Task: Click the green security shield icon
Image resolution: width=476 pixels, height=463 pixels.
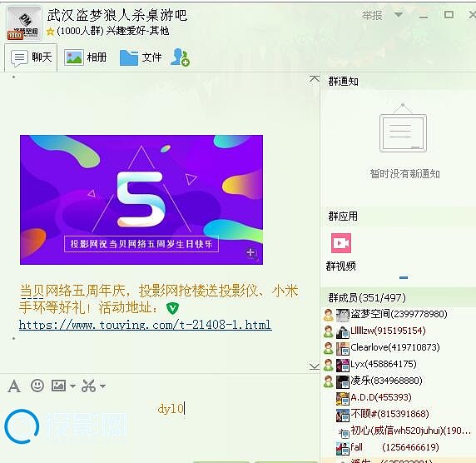Action: click(172, 308)
